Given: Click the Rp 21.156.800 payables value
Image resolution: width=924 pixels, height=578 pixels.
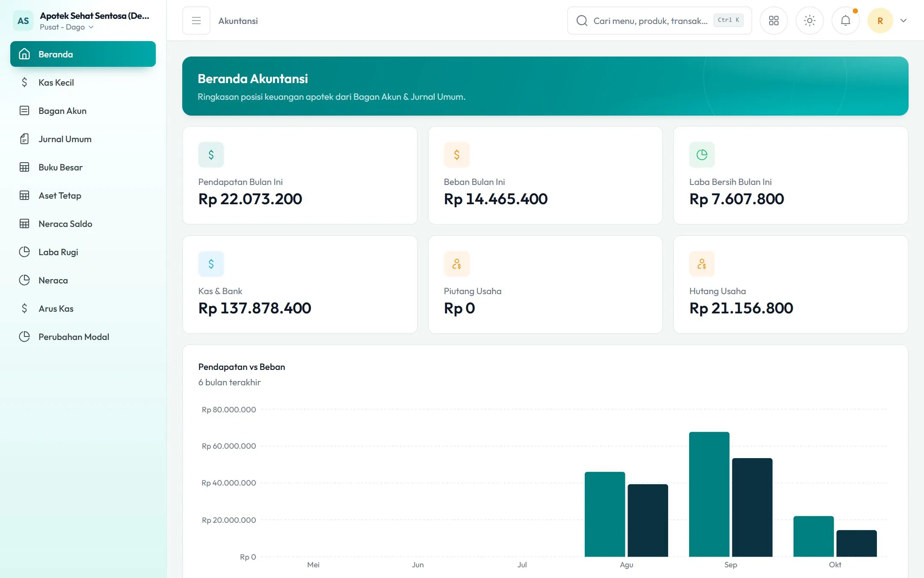Looking at the screenshot, I should coord(741,308).
